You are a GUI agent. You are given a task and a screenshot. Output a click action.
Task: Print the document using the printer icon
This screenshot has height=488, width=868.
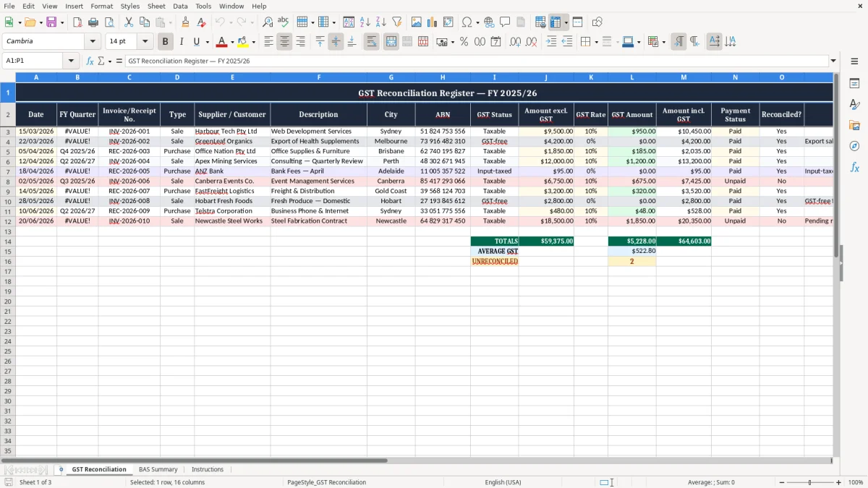(x=93, y=22)
